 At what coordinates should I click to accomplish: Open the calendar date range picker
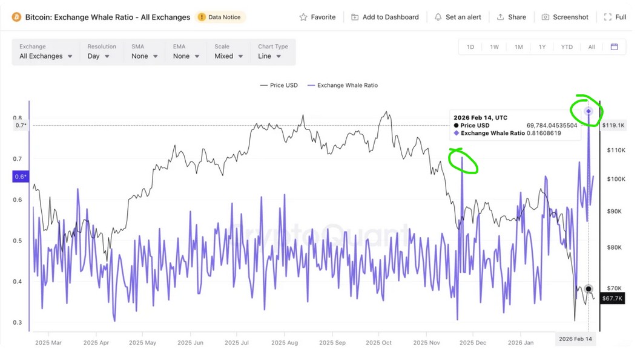click(x=614, y=47)
